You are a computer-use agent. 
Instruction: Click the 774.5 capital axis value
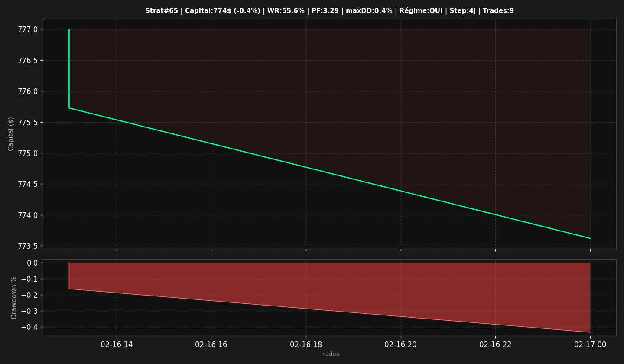point(28,184)
